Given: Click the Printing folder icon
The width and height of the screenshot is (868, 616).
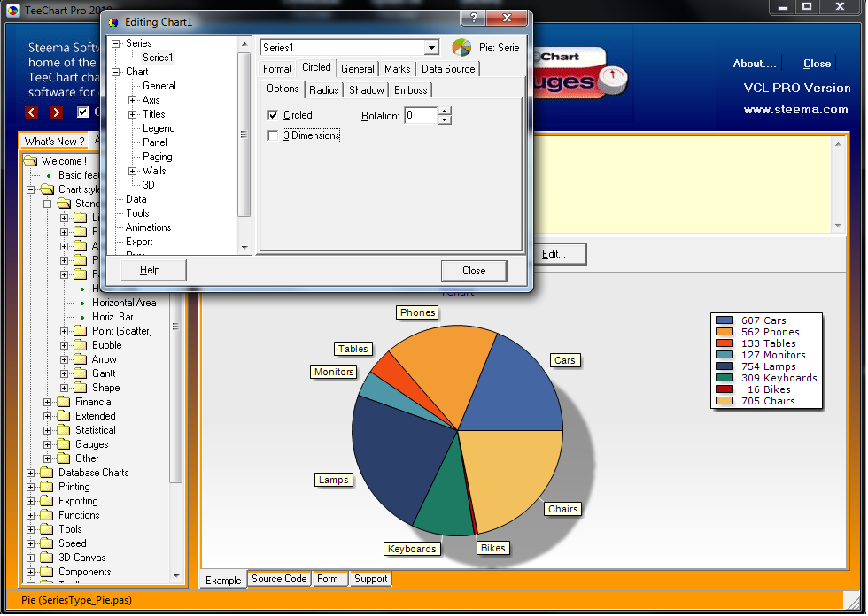Looking at the screenshot, I should click(47, 487).
